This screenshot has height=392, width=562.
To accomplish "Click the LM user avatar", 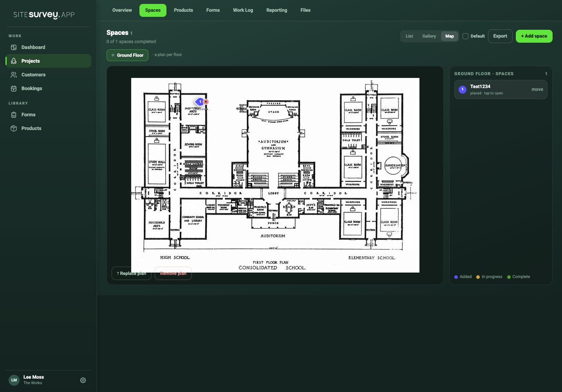I will [x=14, y=380].
